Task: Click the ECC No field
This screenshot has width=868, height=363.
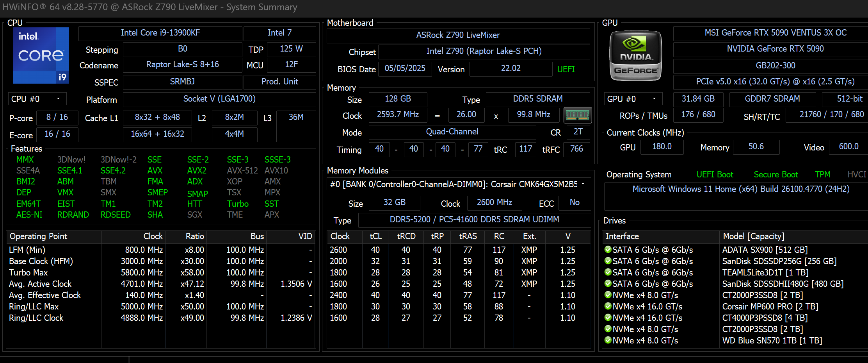Action: point(575,203)
